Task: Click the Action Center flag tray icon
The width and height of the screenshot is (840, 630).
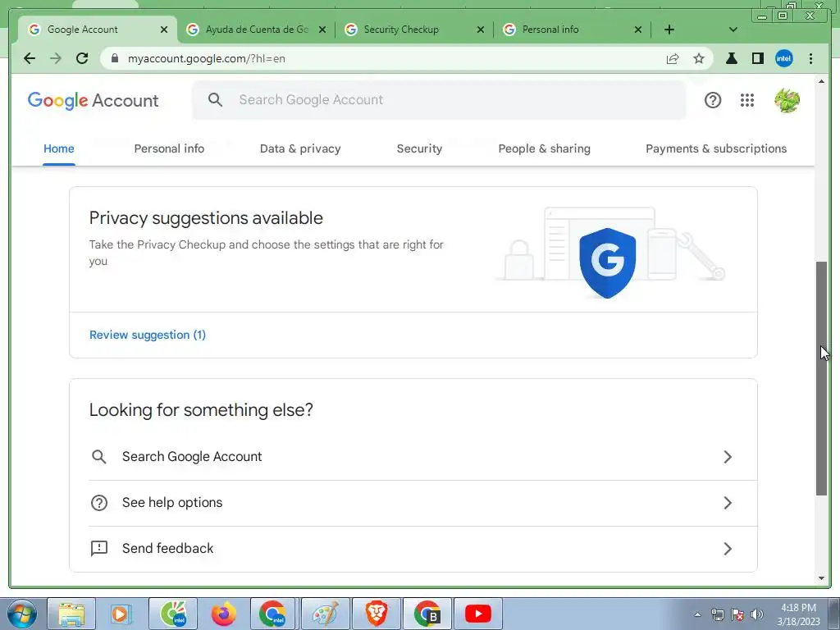Action: click(737, 614)
